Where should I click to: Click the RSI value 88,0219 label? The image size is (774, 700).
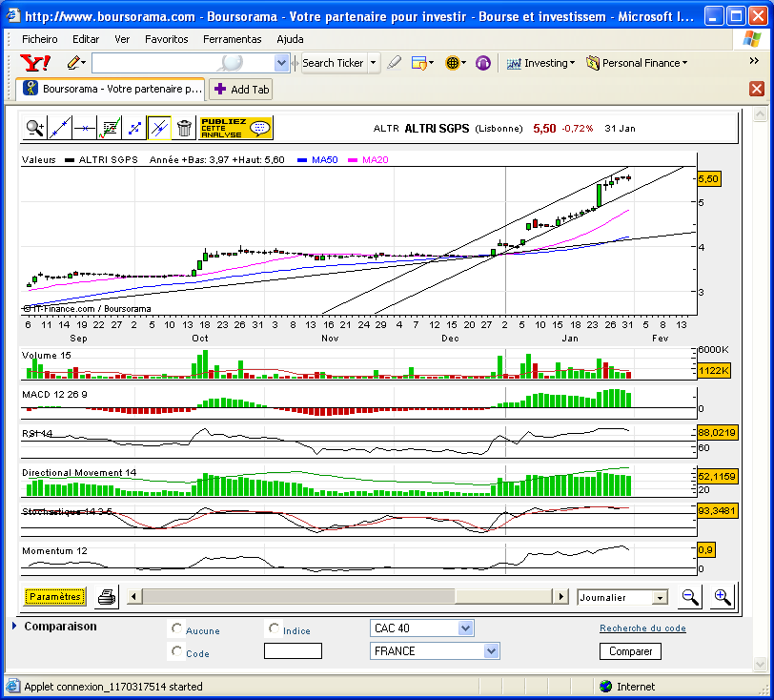click(717, 433)
